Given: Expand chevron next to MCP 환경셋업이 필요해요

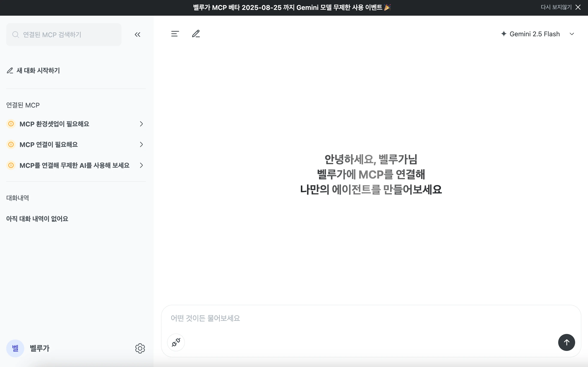Looking at the screenshot, I should coord(141,124).
